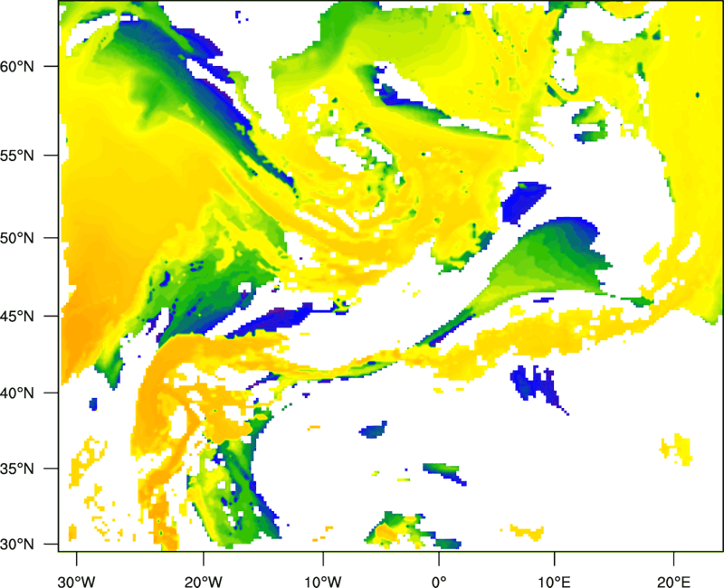
Task: Click the 35°N latitude label
Action: point(17,469)
